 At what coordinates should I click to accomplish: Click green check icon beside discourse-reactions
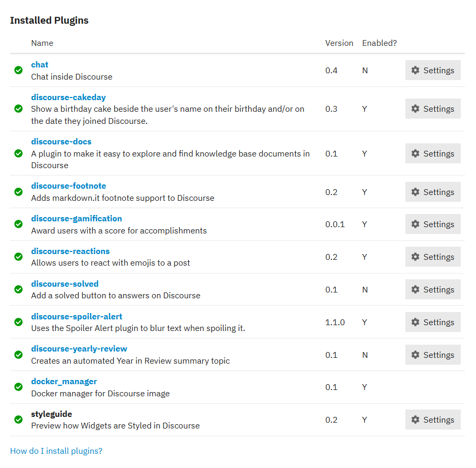click(x=18, y=257)
